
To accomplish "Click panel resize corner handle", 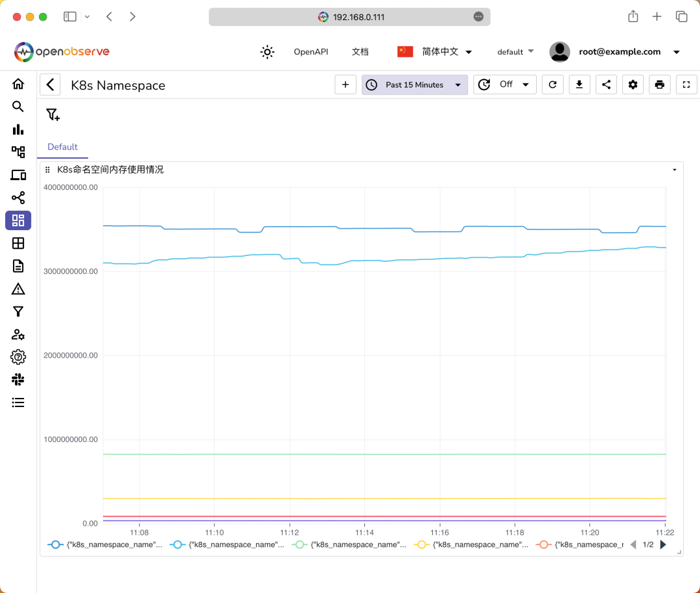I will [679, 552].
